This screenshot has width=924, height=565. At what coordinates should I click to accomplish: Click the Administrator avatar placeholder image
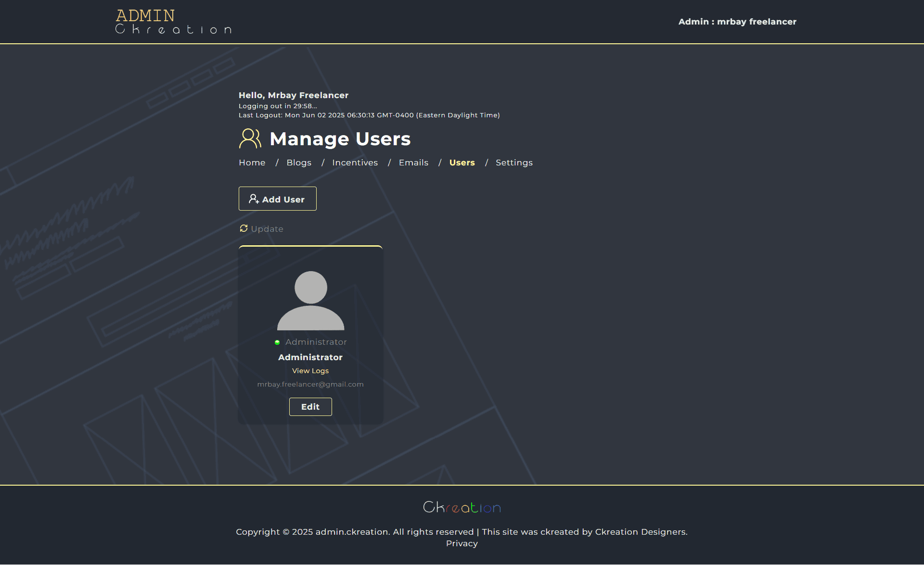click(310, 301)
